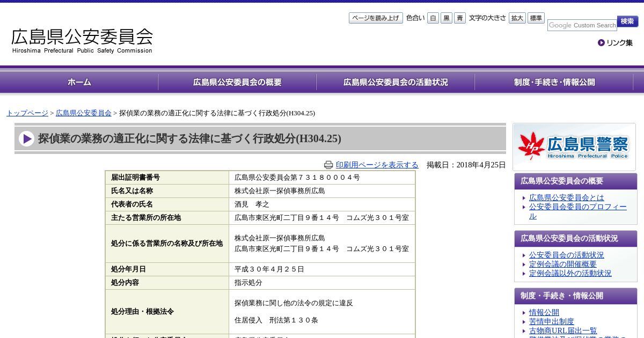This screenshot has height=338, width=644.
Task: Open 古物商URL届出一覧 sidebar link
Action: 563,330
